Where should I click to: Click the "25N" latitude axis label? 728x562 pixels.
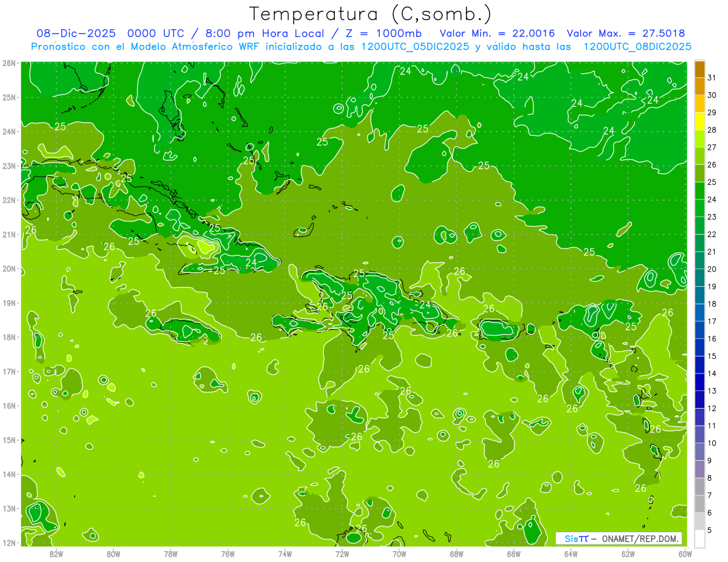coord(9,98)
